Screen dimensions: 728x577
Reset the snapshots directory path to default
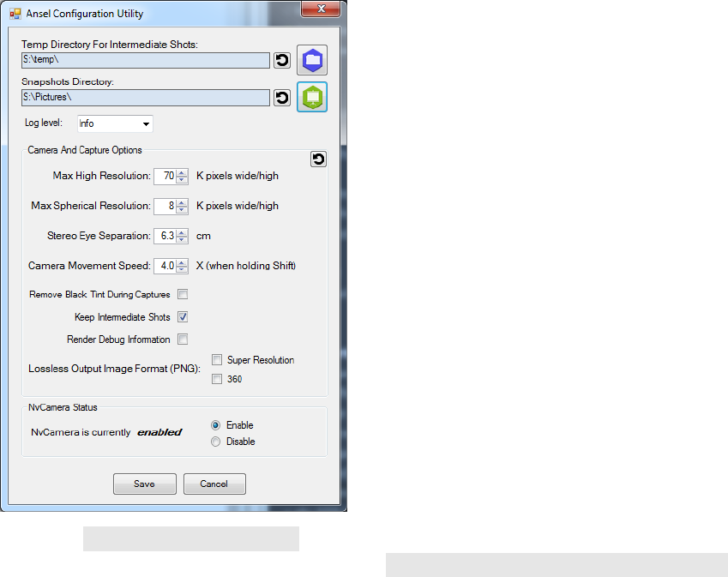(282, 98)
